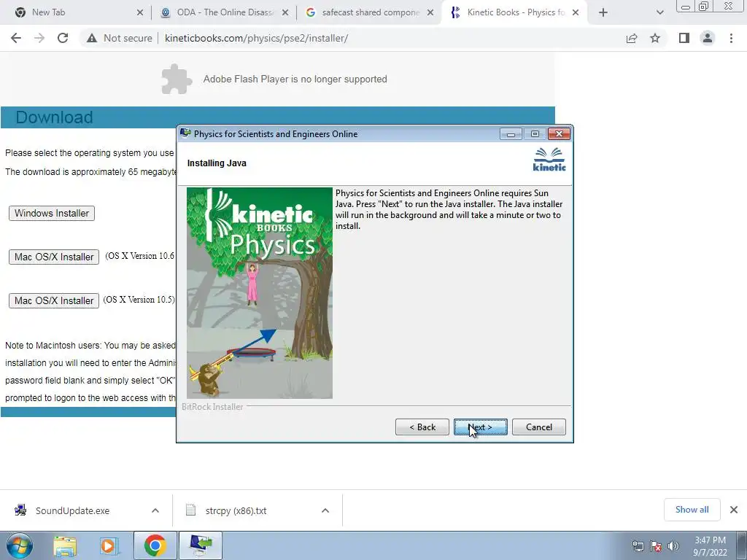The image size is (747, 560).
Task: Click the BitRock Installer label
Action: pos(212,407)
